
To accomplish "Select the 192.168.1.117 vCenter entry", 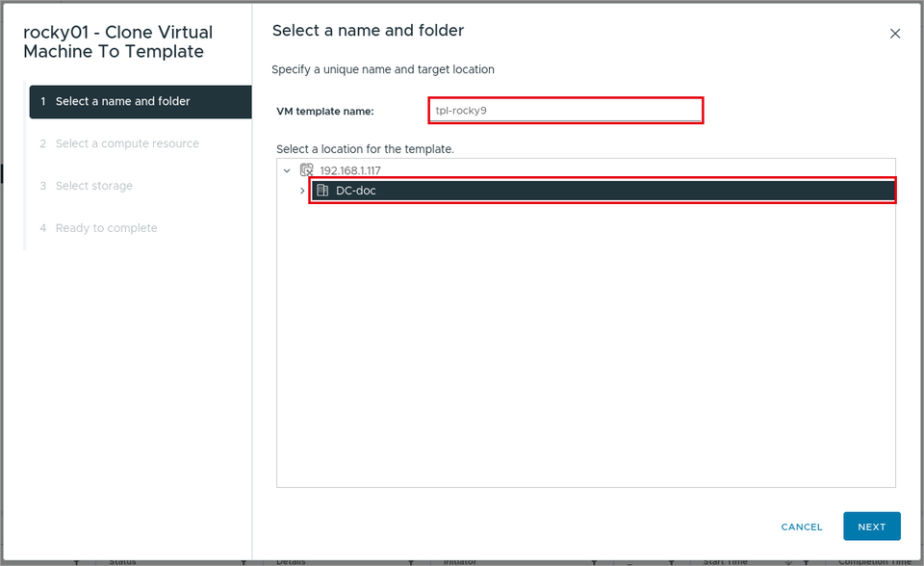I will 350,170.
